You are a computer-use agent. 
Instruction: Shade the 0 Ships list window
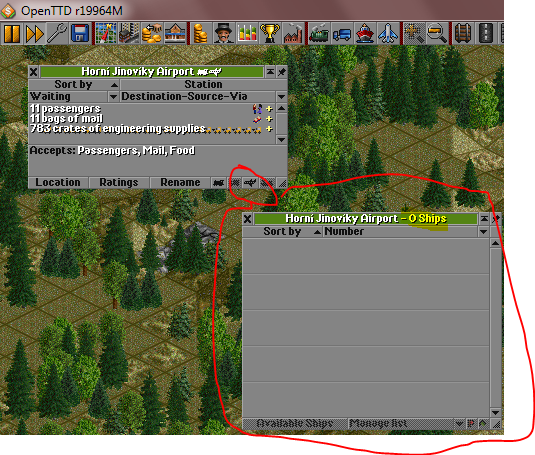coord(484,219)
